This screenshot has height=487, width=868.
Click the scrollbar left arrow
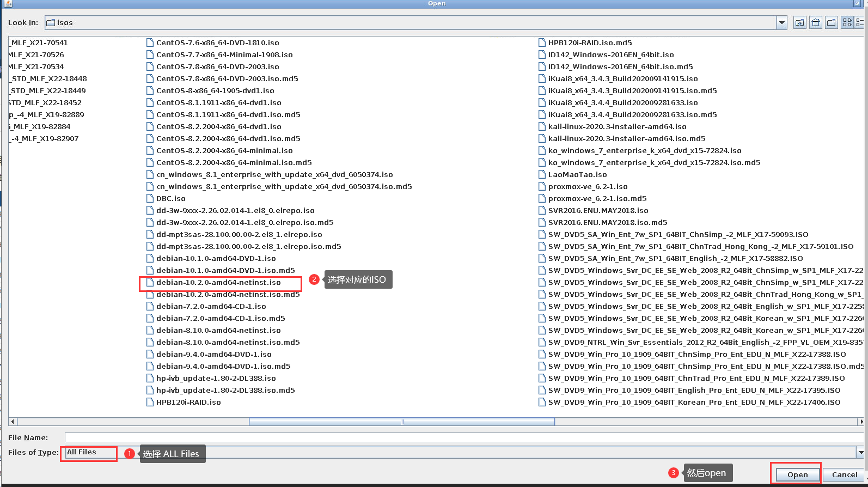(13, 422)
